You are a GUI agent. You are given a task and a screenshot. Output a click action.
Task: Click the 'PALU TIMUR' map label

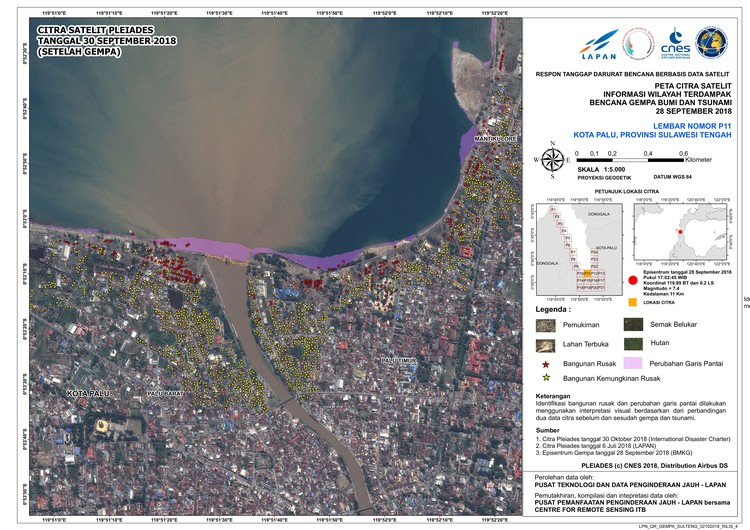point(398,360)
